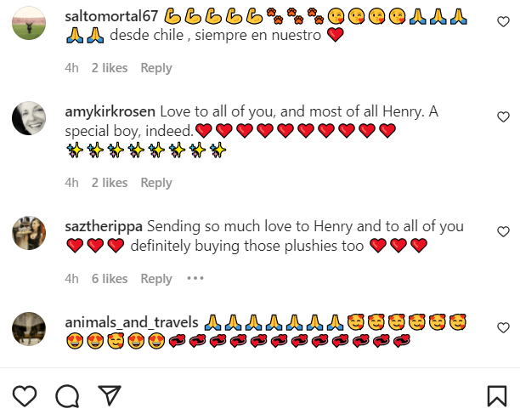Like amykirkrosen's comment
520x420 pixels.
(x=503, y=116)
